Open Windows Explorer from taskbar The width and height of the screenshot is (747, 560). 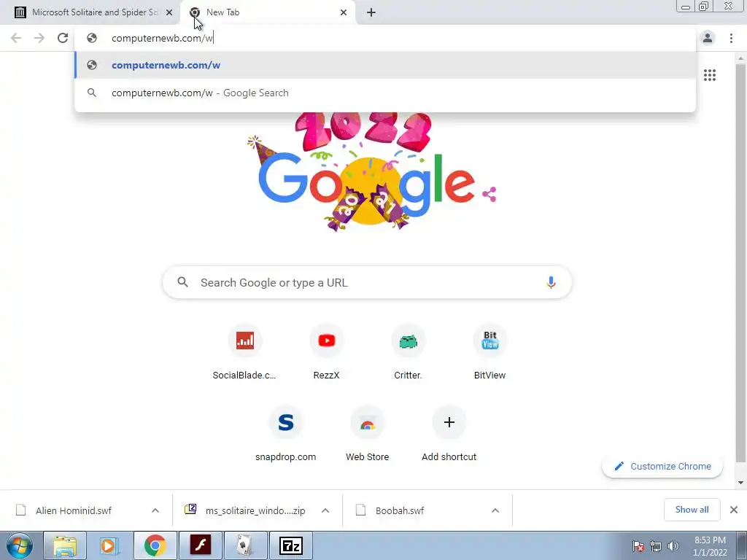[65, 545]
